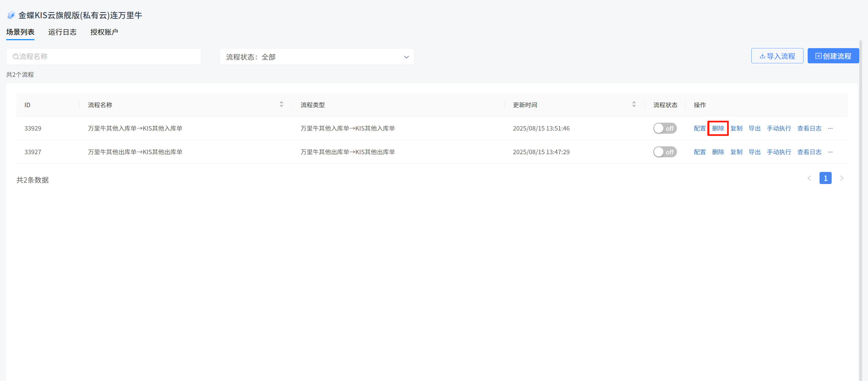Open more actions ellipsis for flow 33927
Screen dimensions: 868x381
pyautogui.click(x=830, y=152)
